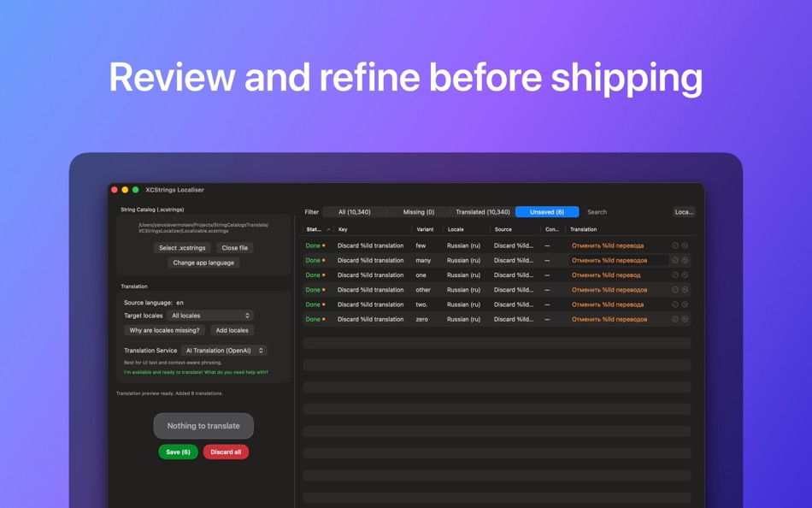Viewport: 812px width, 508px height.
Task: Accept the 'zero' variant translation checkmark icon
Action: click(x=674, y=319)
